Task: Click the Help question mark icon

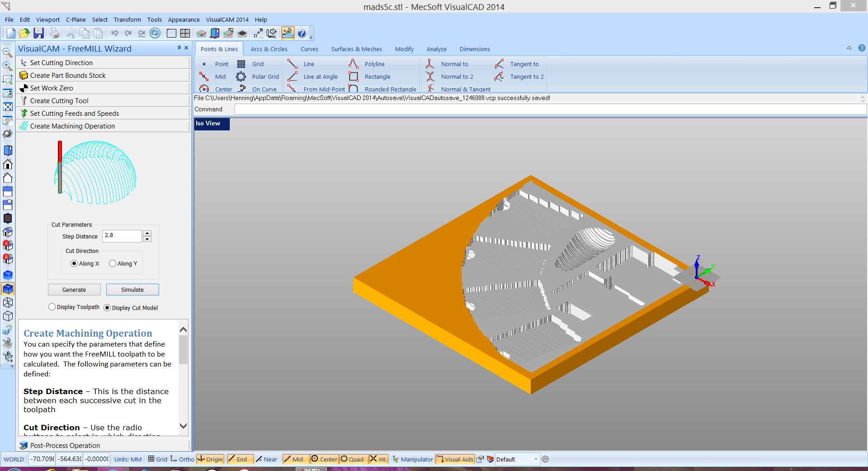Action: (302, 33)
